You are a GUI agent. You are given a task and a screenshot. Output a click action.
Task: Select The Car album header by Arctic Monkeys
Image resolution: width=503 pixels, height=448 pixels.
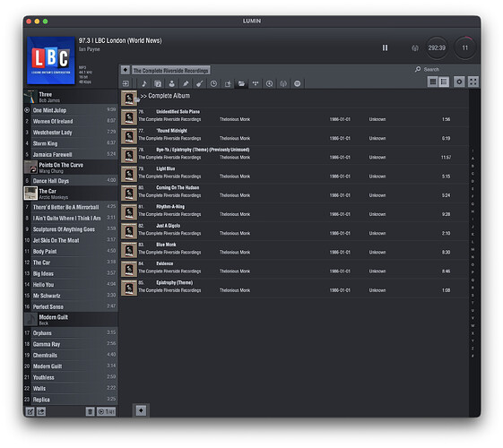[x=71, y=194]
